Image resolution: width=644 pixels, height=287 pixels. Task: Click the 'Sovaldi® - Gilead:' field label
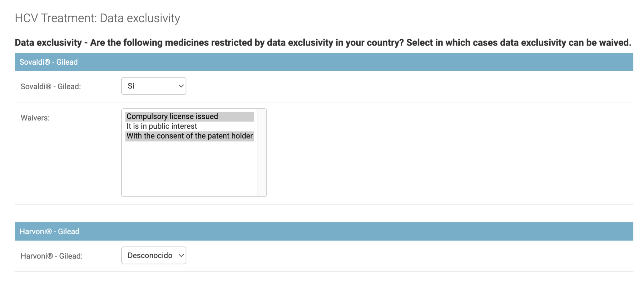[x=51, y=87]
